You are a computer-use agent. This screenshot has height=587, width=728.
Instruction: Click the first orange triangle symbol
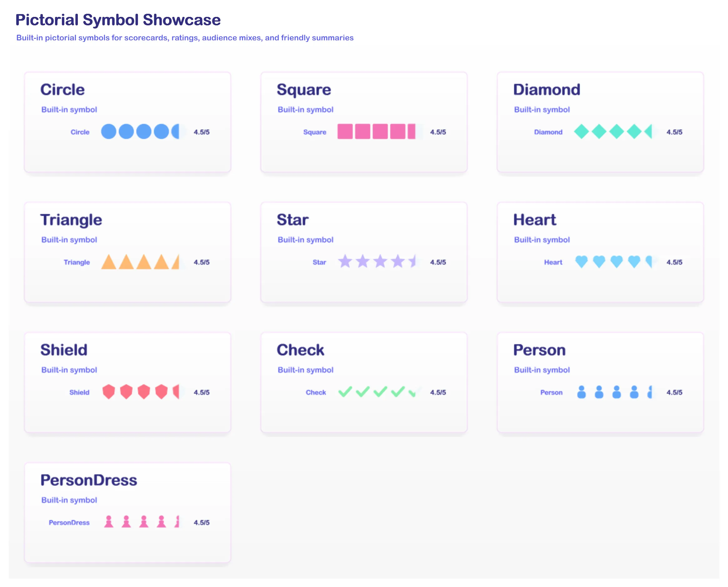pyautogui.click(x=109, y=262)
